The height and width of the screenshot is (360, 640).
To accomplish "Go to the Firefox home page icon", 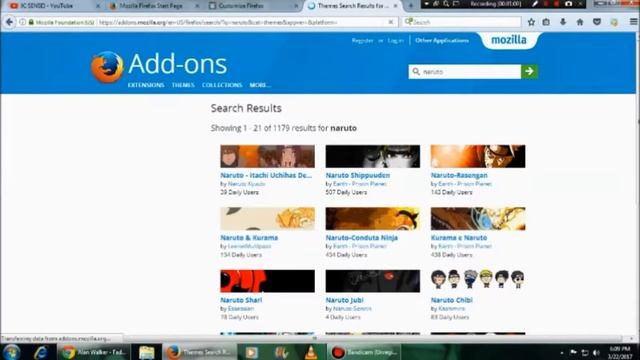I will point(580,22).
